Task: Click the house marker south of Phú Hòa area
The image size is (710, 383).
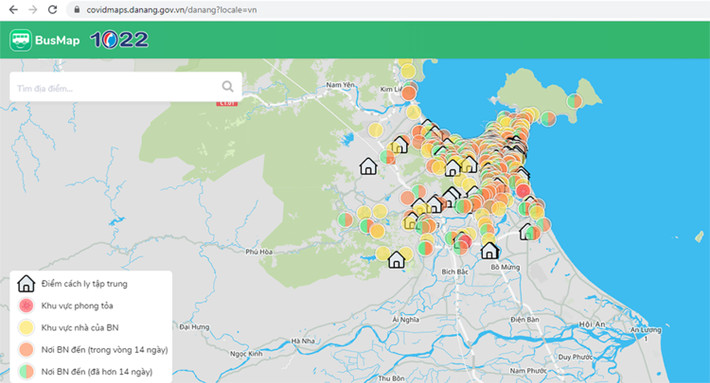Action: 396,259
